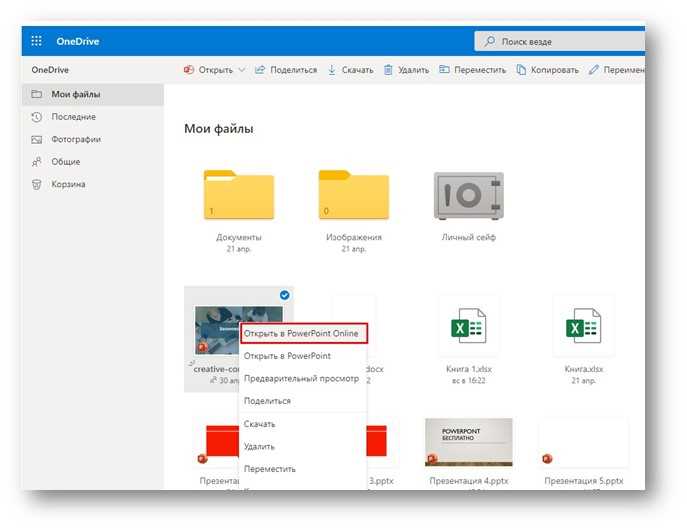
Task: Open the 'Личный сейф' vault
Action: (468, 195)
